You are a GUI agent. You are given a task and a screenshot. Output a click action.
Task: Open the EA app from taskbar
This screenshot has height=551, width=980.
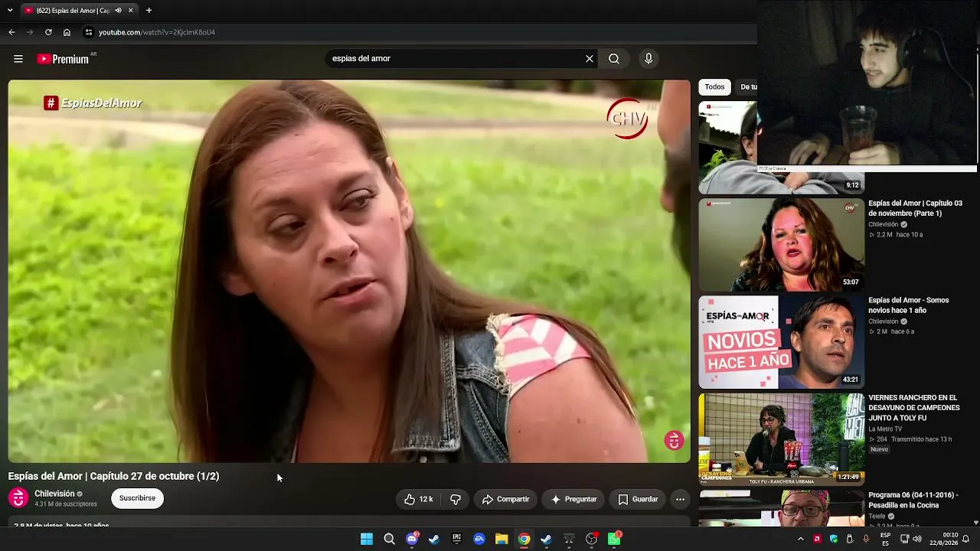pyautogui.click(x=479, y=540)
